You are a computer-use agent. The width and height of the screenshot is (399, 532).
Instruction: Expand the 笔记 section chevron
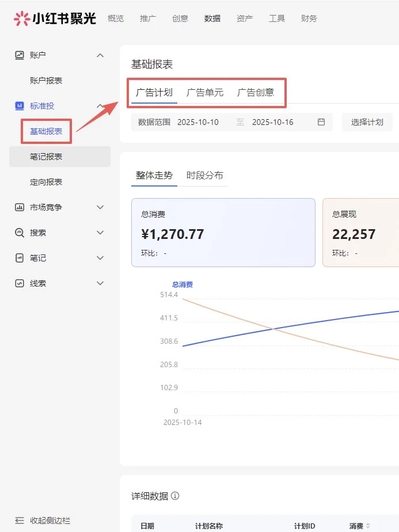coord(100,258)
